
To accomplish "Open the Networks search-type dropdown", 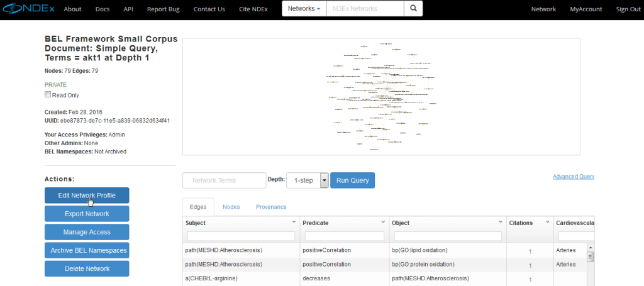I will [x=304, y=9].
